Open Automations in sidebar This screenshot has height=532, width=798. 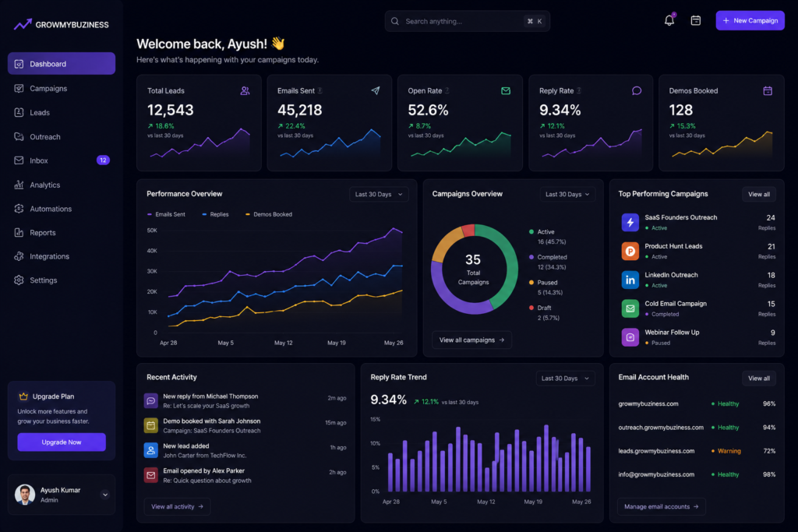point(61,209)
